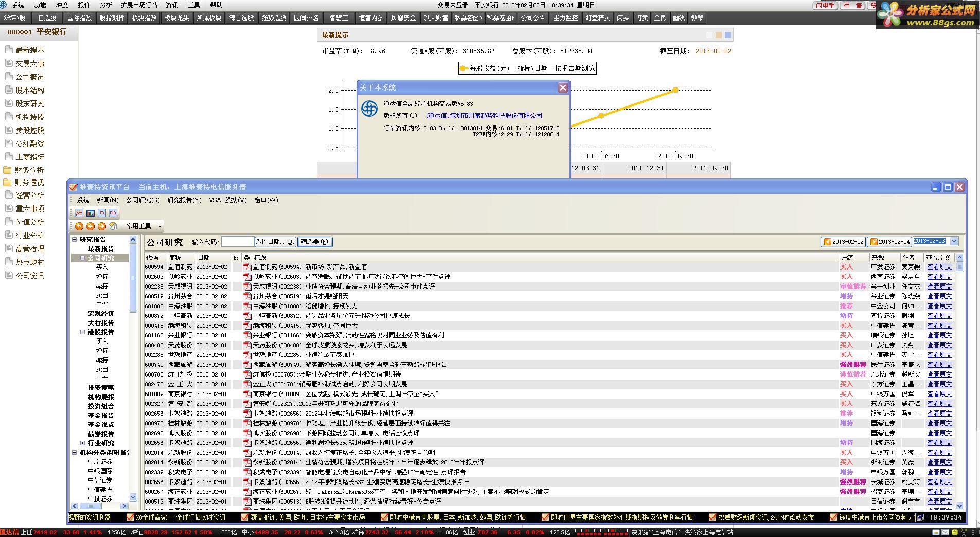Close the 关于本系统 dialog
The height and width of the screenshot is (537, 980).
563,88
